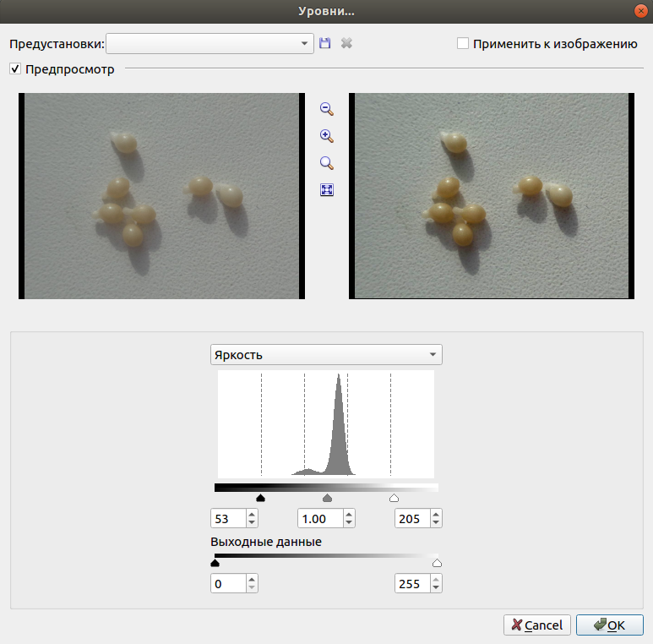
Task: Click the output white level 255 field
Action: point(411,583)
